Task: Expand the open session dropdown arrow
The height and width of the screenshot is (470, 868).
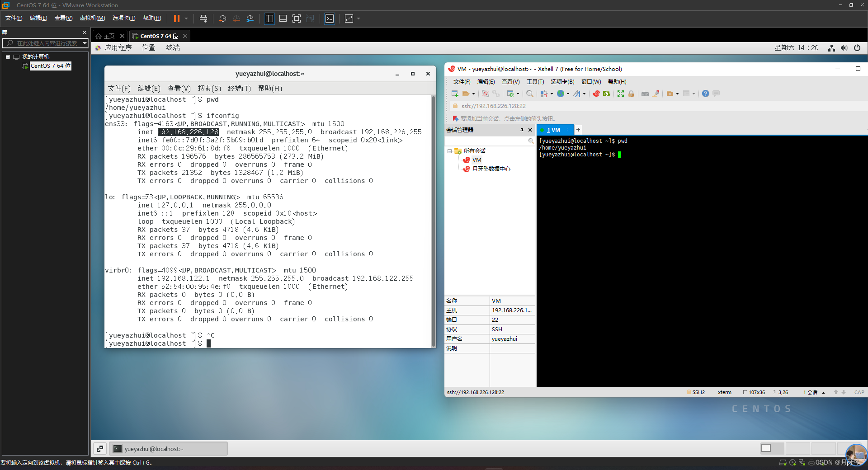Action: point(473,94)
